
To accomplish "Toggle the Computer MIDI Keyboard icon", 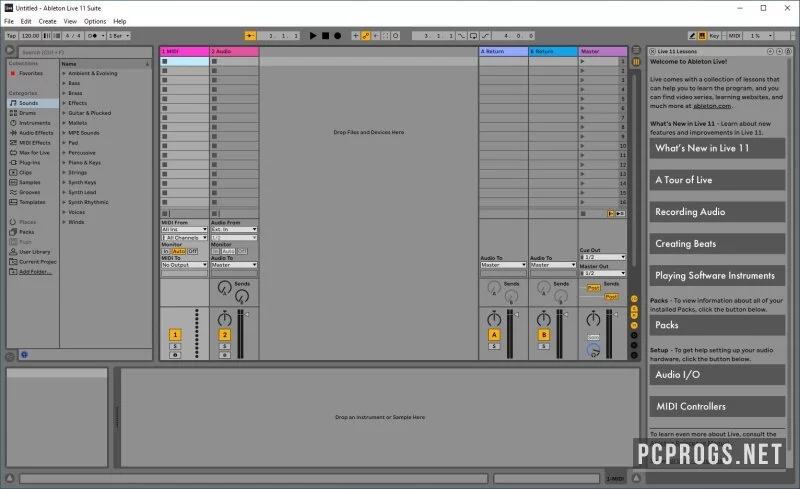I will [702, 36].
